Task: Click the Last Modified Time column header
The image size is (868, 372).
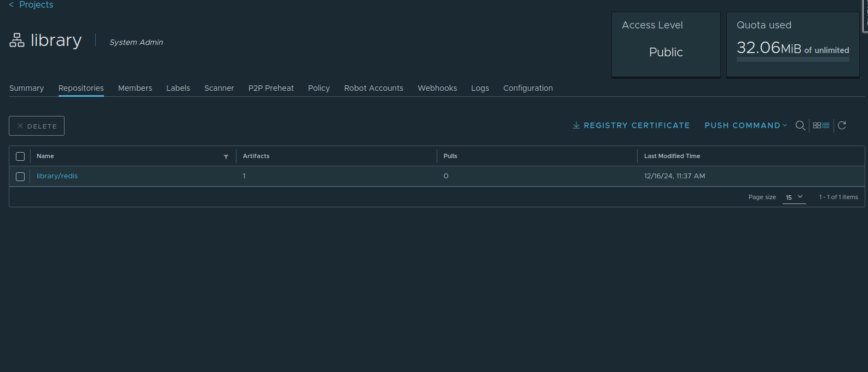Action: 672,156
